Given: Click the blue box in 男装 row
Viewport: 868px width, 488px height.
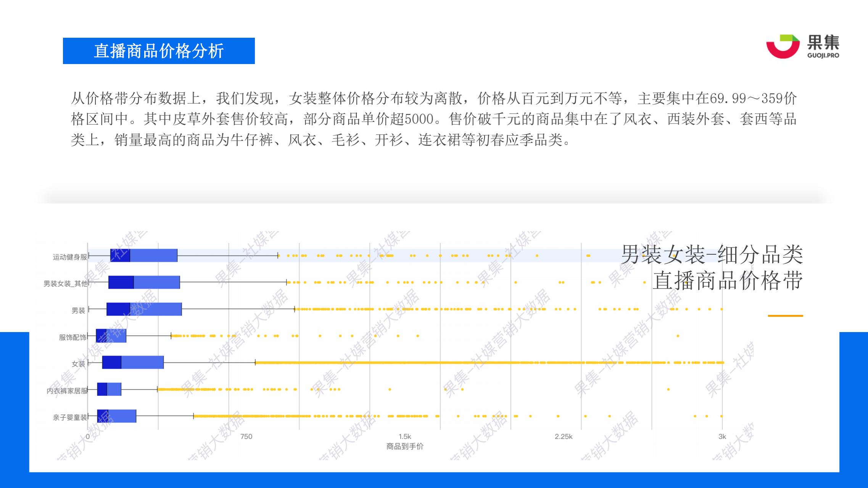Looking at the screenshot, I should point(144,309).
